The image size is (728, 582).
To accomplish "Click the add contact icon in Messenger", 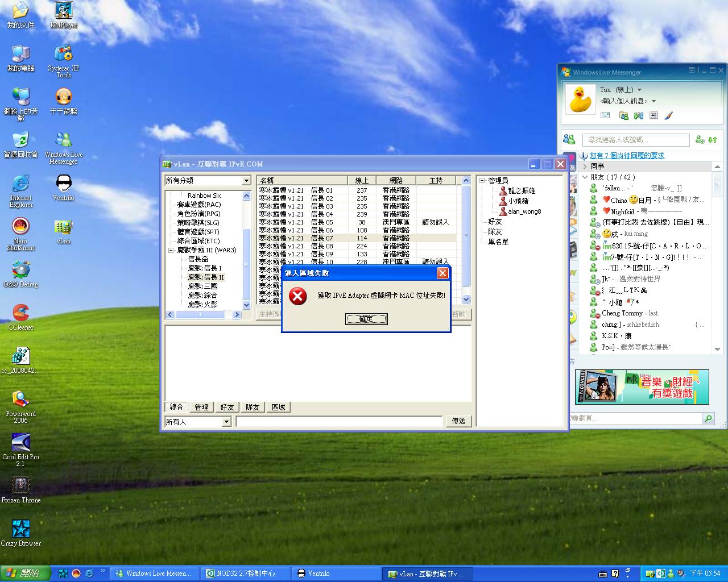I will tap(700, 140).
